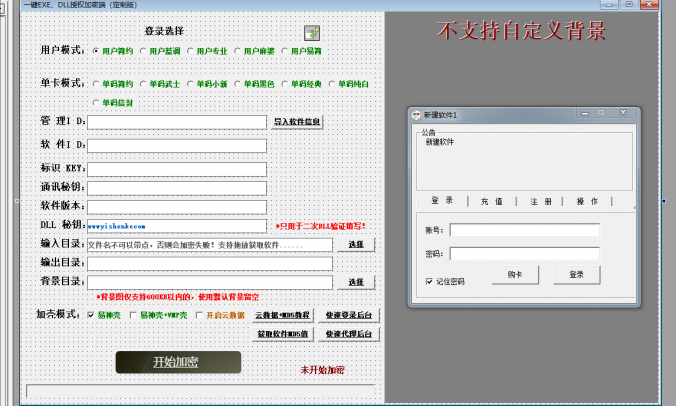676x406 pixels.
Task: Click 选择 button next to 背景目录
Action: 356,282
